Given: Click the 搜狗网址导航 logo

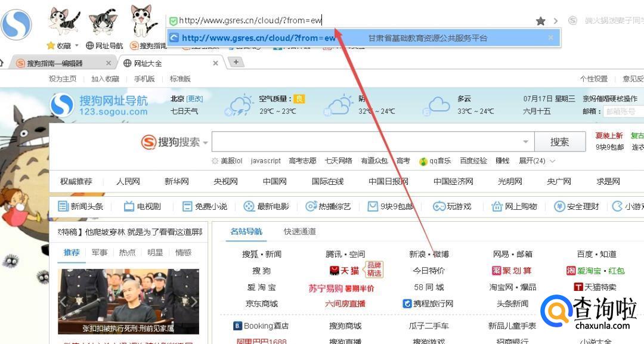Looking at the screenshot, I should coord(98,105).
